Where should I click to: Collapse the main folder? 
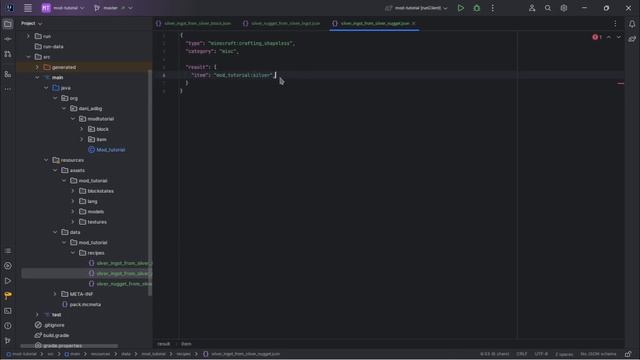click(x=37, y=78)
